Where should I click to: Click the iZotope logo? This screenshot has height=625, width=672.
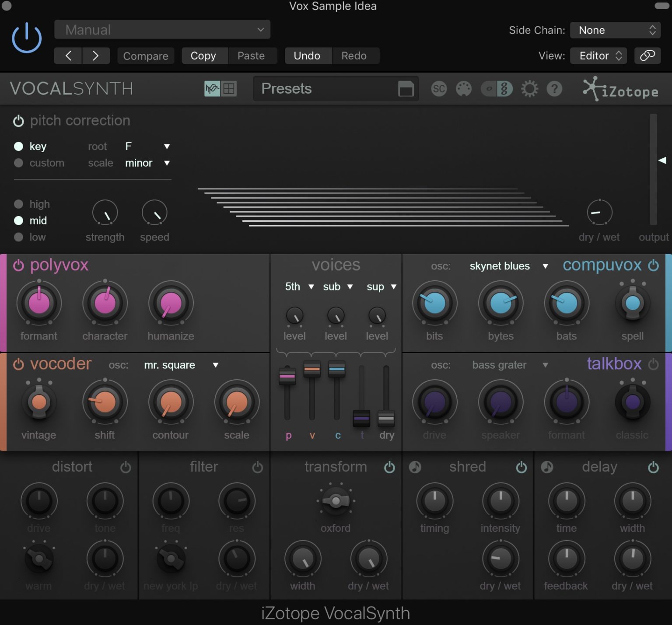click(x=621, y=89)
